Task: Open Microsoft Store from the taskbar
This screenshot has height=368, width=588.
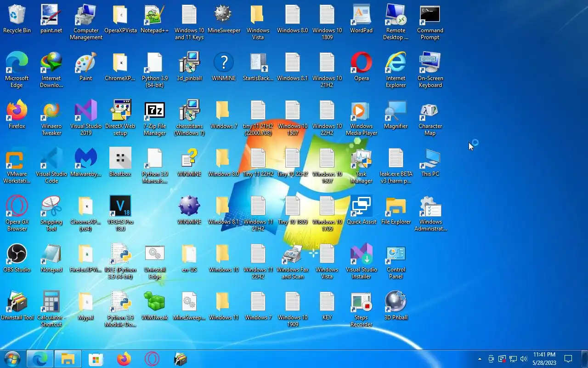Action: tap(96, 359)
